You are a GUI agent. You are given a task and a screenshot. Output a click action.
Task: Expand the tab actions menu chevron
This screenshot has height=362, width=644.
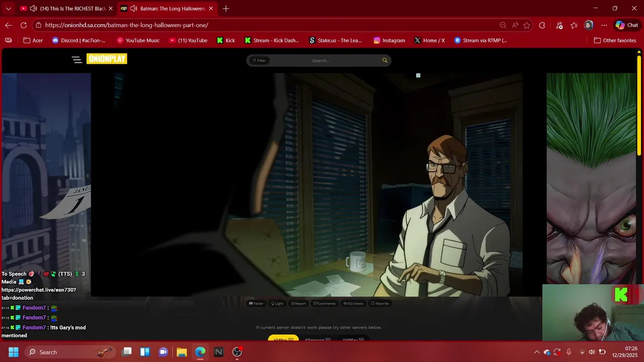tap(8, 9)
